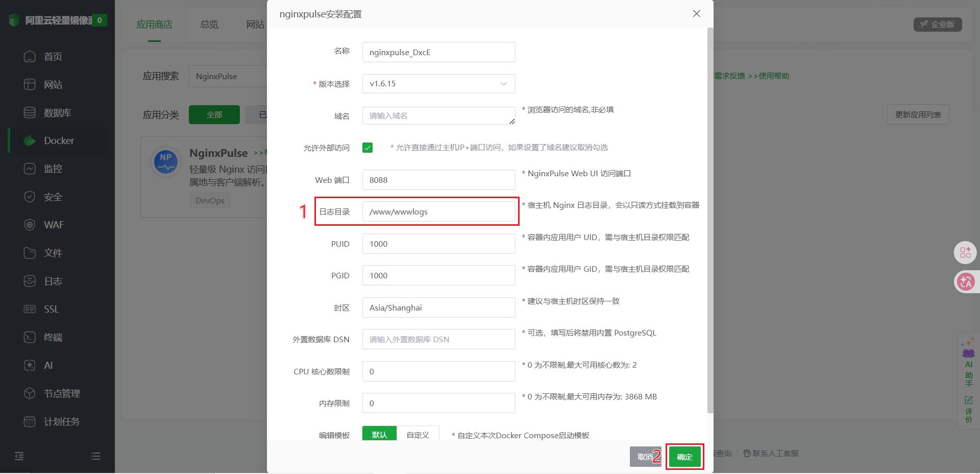
Task: Switch to the 总览 tab
Action: (209, 25)
